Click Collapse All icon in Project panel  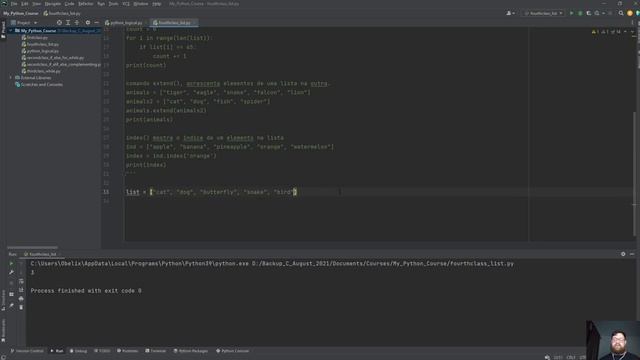click(x=77, y=23)
